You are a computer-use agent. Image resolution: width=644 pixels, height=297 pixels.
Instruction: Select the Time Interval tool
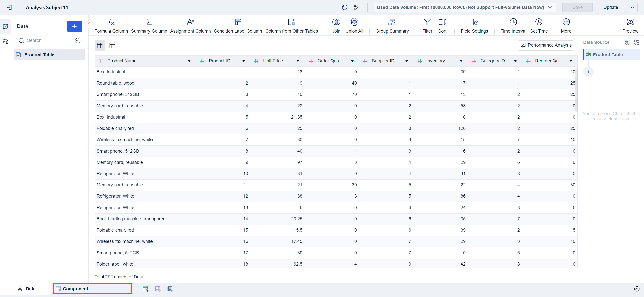point(513,25)
